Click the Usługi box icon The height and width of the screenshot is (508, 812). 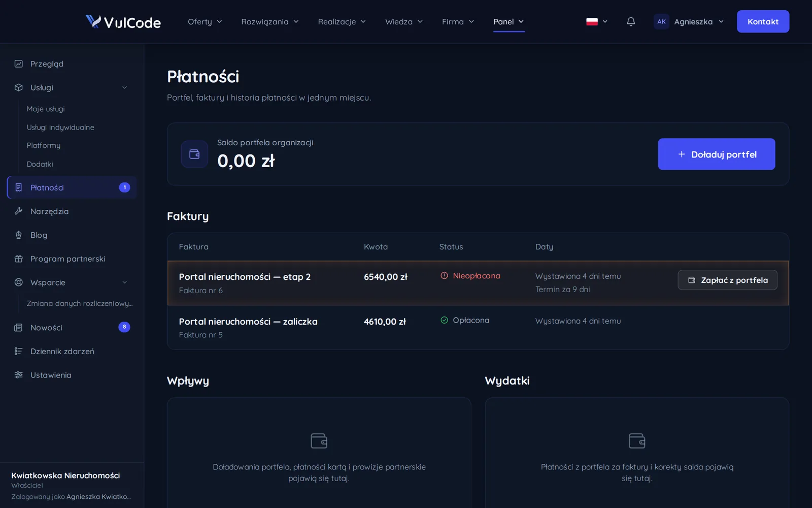[x=19, y=87]
